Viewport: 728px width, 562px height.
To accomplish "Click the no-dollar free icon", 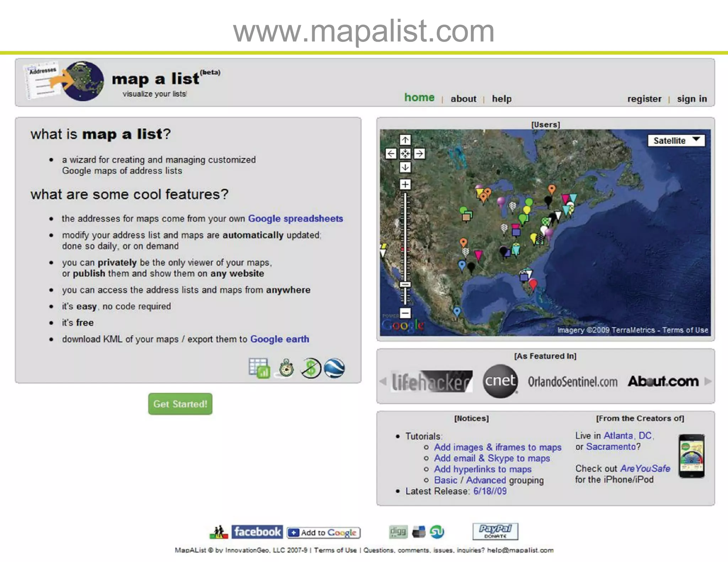I will [x=311, y=368].
